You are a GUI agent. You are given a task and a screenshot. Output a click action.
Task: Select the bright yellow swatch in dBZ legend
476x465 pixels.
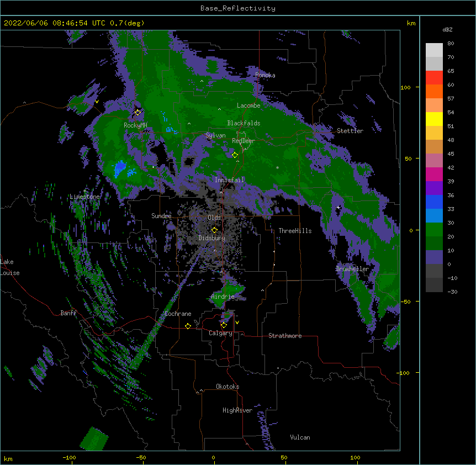coord(434,119)
